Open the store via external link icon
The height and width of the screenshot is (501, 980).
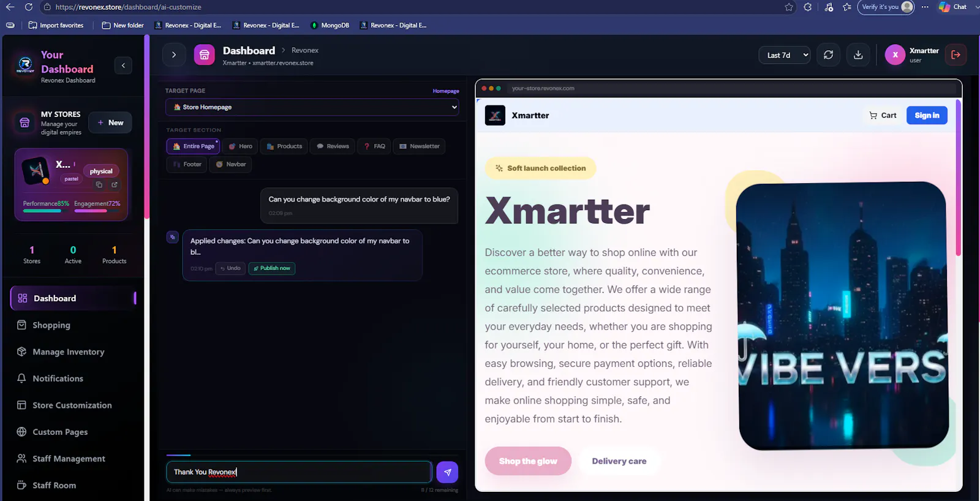115,184
